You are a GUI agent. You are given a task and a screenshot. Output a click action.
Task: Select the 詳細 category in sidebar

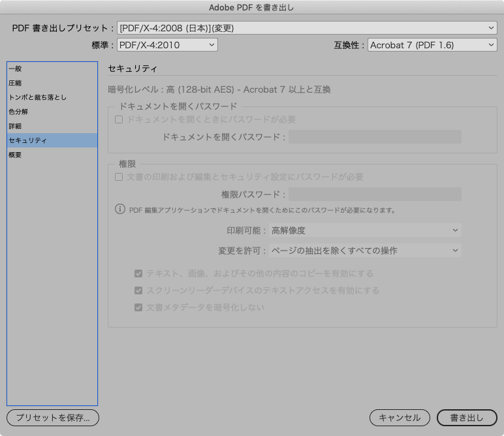[52, 126]
